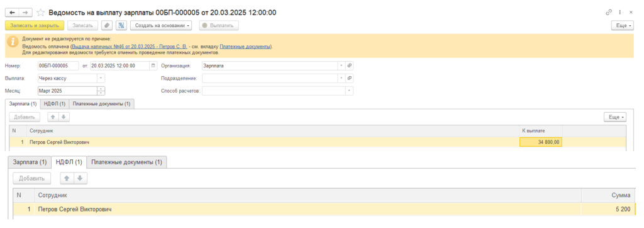Switch to upper Платежные документы (1) tab
The height and width of the screenshot is (228, 644).
coord(101,104)
